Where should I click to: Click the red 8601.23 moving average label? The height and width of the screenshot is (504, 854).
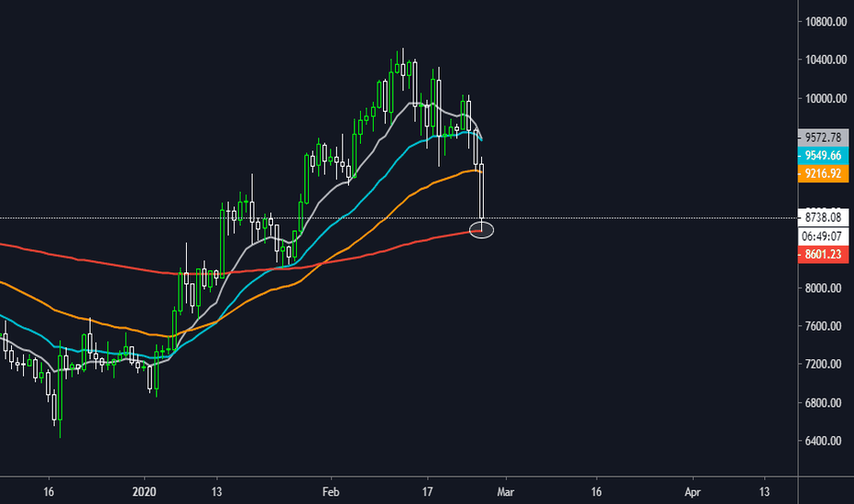click(823, 255)
